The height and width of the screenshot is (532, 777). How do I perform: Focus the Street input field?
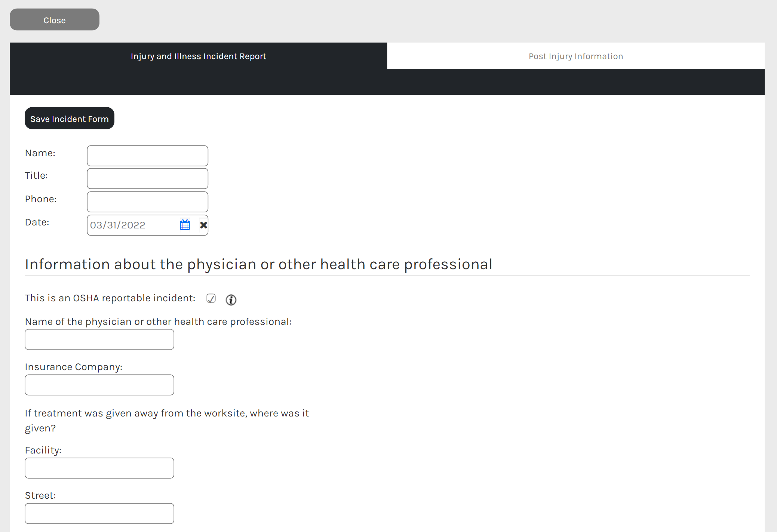pos(99,513)
